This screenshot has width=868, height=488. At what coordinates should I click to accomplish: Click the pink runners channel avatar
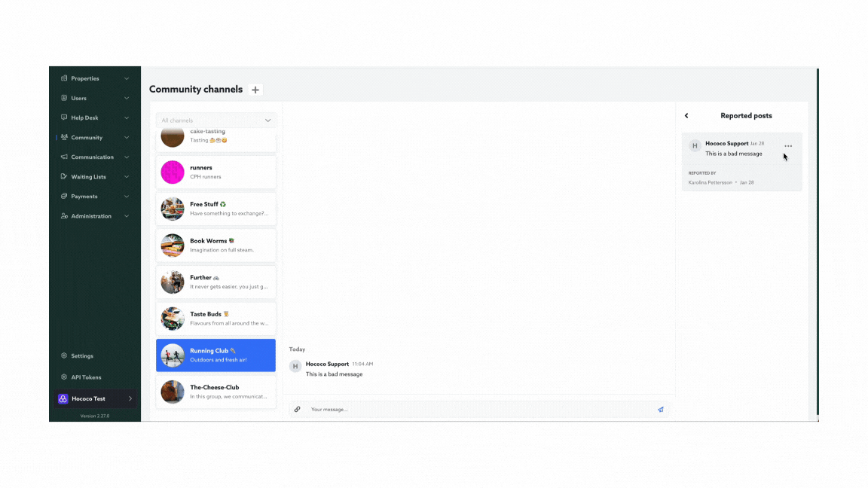tap(173, 172)
